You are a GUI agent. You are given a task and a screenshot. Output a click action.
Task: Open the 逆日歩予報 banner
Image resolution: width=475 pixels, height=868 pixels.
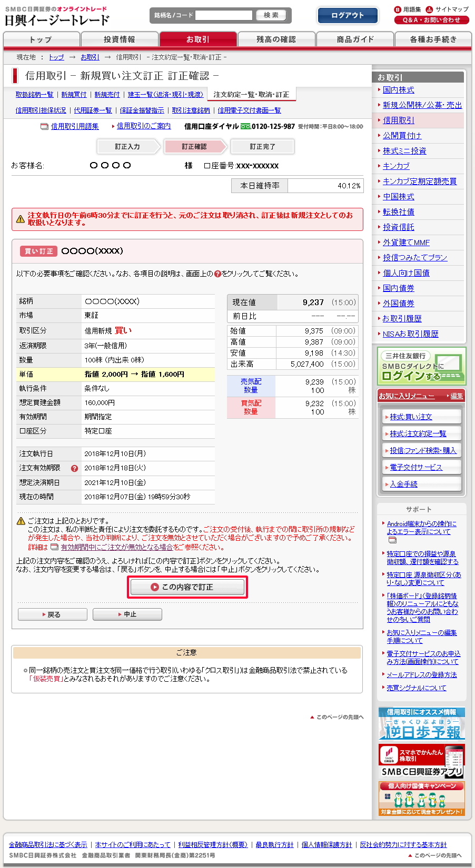pos(421,724)
